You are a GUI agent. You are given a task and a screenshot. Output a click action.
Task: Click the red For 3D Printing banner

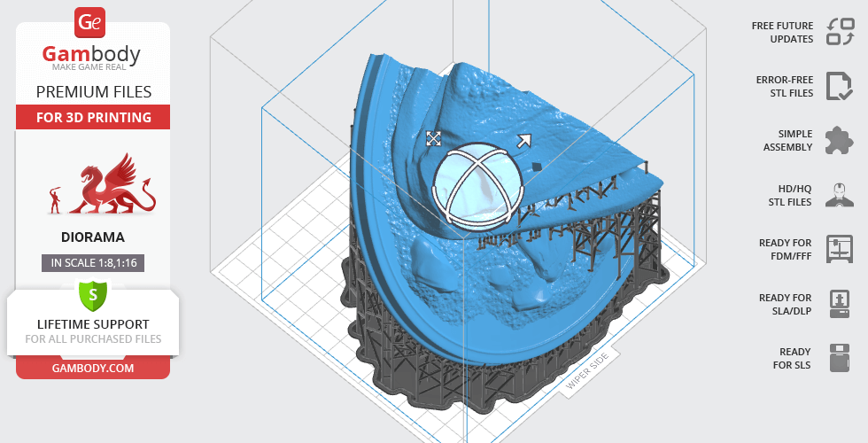93,117
